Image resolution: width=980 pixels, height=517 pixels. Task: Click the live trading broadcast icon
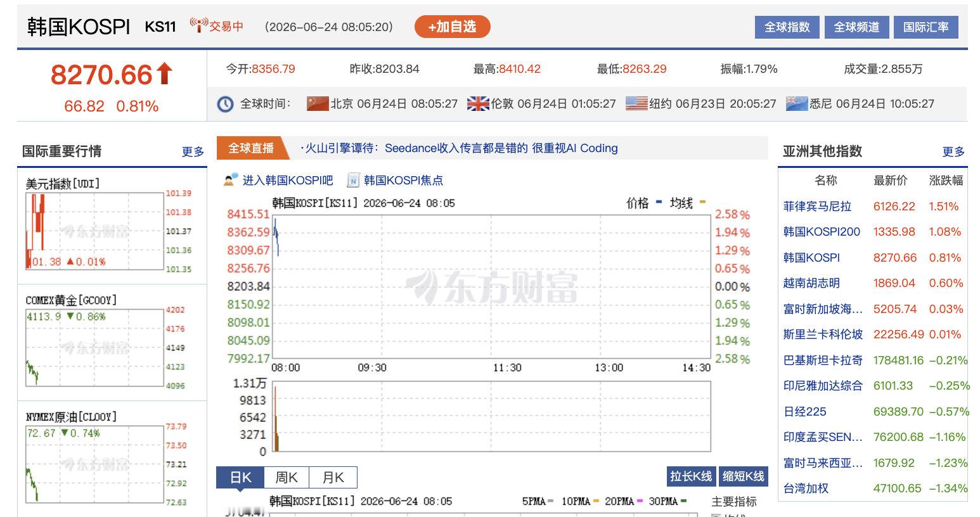[x=198, y=25]
